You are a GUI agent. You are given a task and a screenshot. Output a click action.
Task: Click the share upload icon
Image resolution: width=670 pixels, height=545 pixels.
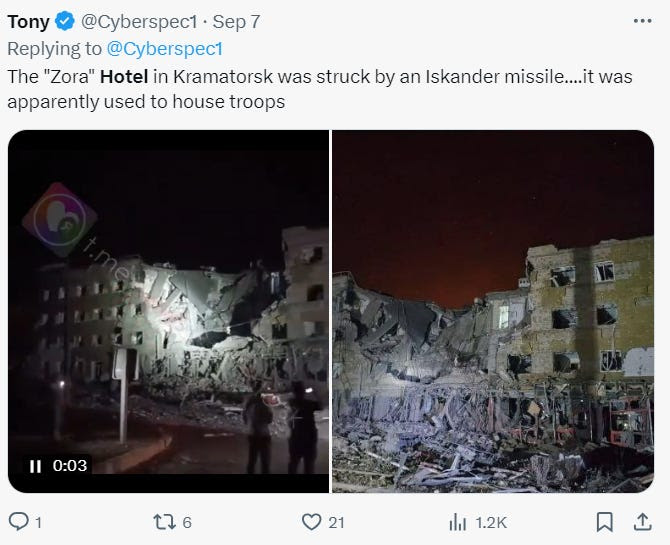click(x=643, y=522)
